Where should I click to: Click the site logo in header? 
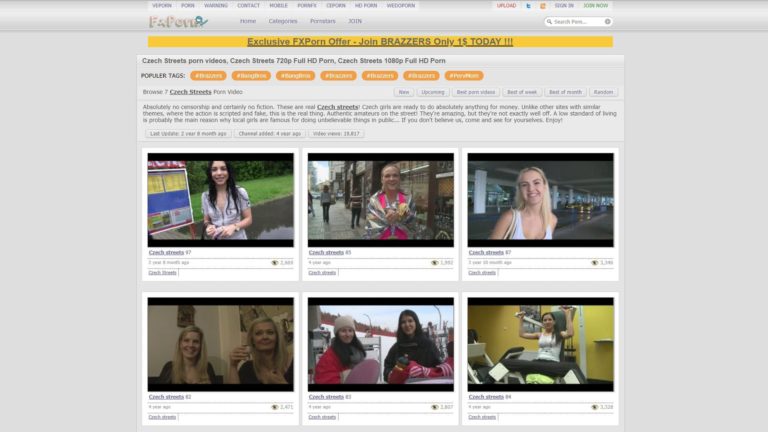point(178,21)
